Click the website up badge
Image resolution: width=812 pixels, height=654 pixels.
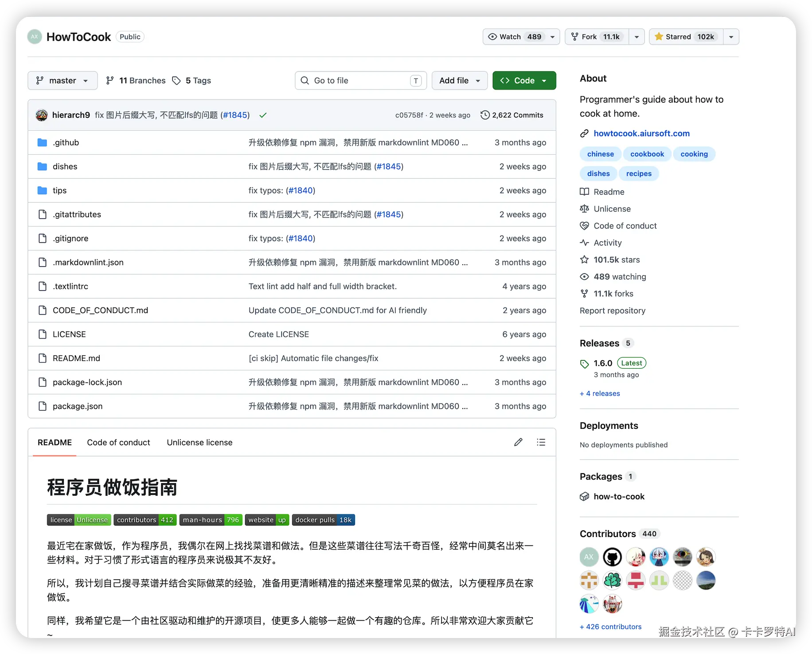point(267,520)
